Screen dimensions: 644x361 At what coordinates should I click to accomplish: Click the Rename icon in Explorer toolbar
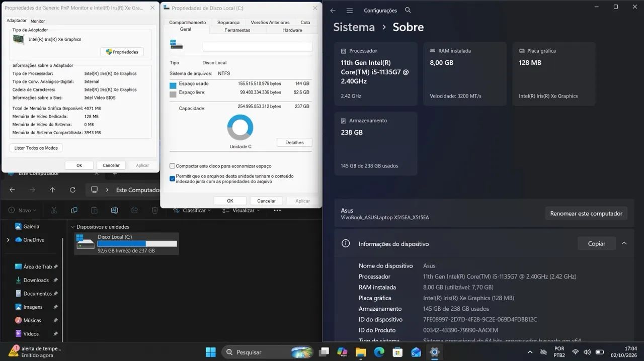114,210
